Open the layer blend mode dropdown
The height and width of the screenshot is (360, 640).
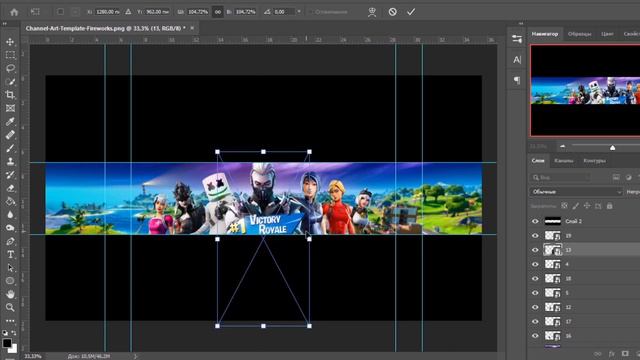(x=576, y=192)
